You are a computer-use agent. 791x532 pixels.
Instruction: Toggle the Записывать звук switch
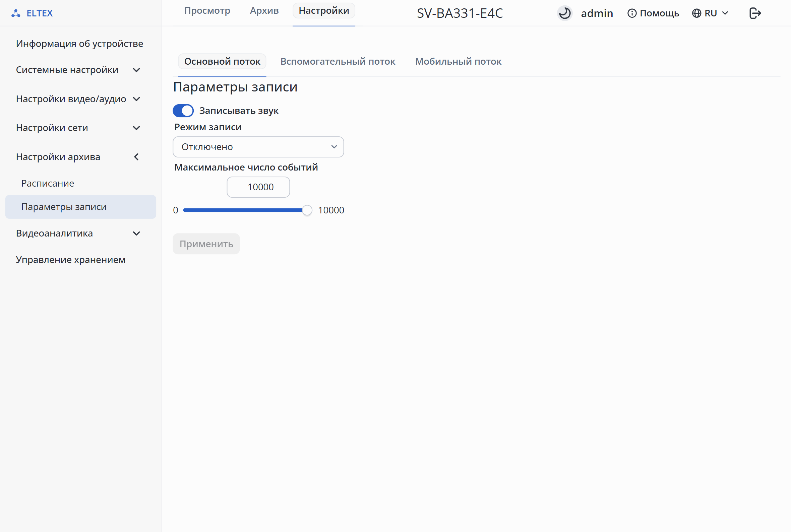coord(183,111)
